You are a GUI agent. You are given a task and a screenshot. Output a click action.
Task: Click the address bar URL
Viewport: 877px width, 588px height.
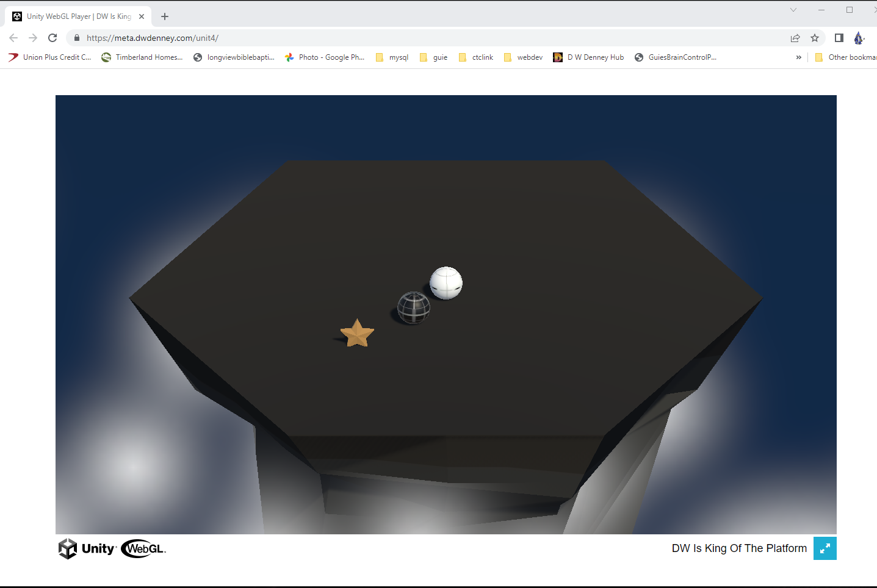[x=153, y=38]
